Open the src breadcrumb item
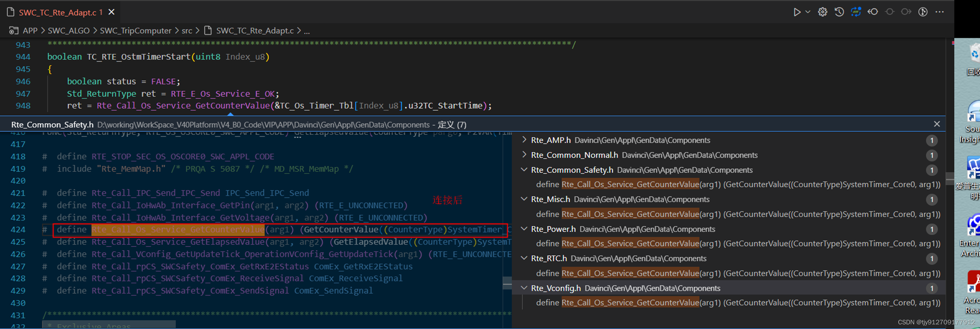The image size is (980, 329). (187, 30)
